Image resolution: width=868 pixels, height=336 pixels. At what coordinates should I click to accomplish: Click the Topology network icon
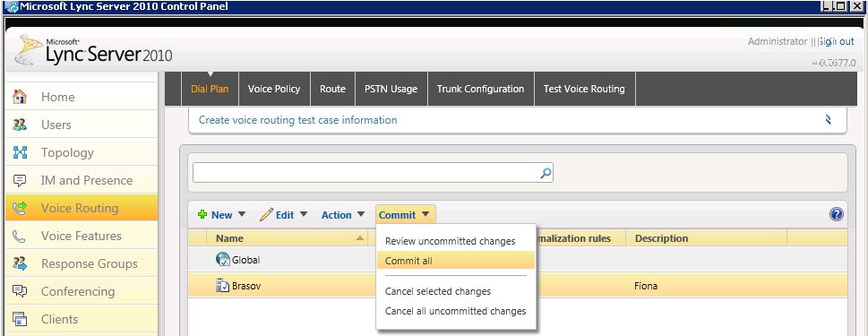pos(20,152)
